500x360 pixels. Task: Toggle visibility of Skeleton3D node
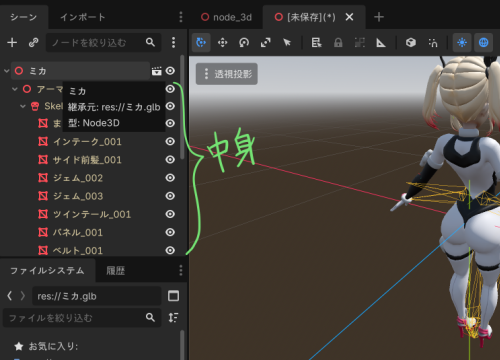(170, 106)
